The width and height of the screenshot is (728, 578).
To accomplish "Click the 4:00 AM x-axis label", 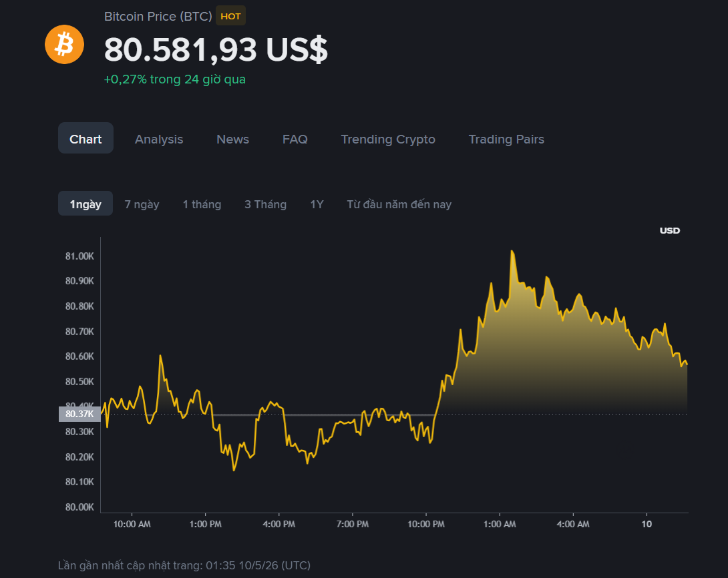I will (x=573, y=524).
